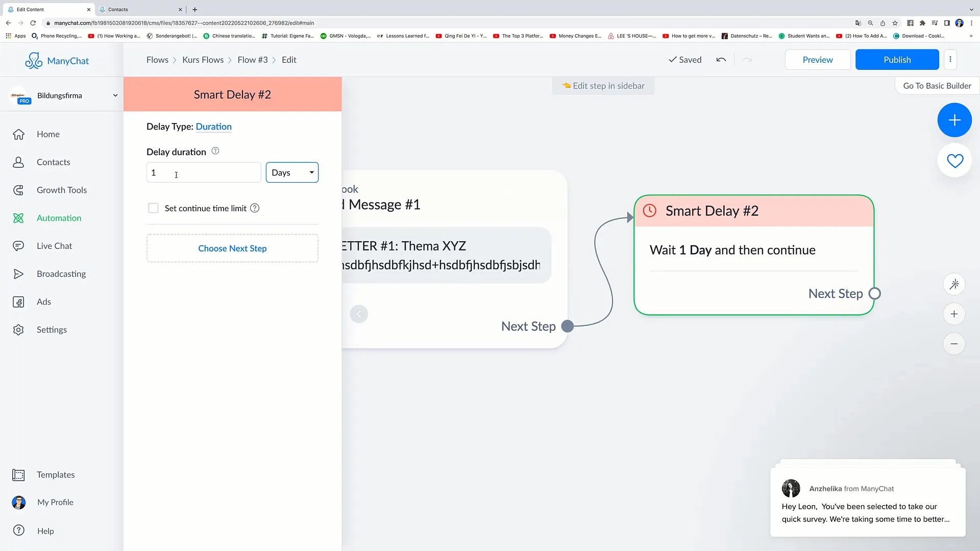
Task: Click the Next Step connector of Smart Delay #2
Action: pos(874,294)
